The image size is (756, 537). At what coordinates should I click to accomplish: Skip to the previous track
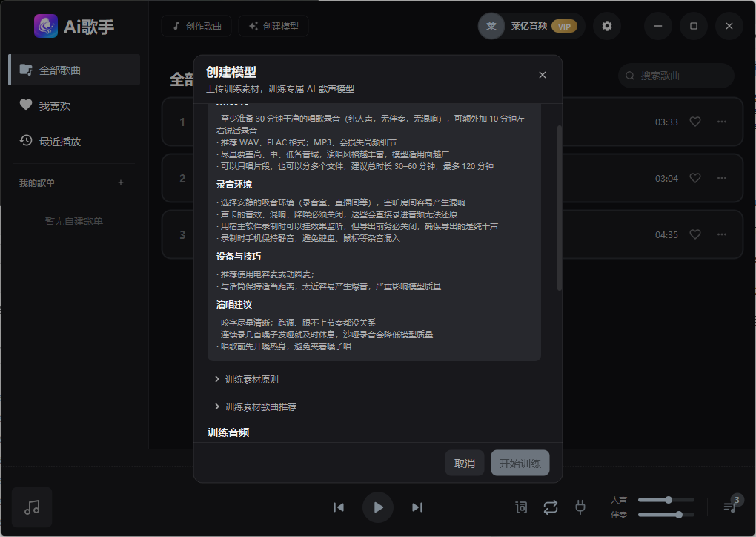[339, 507]
